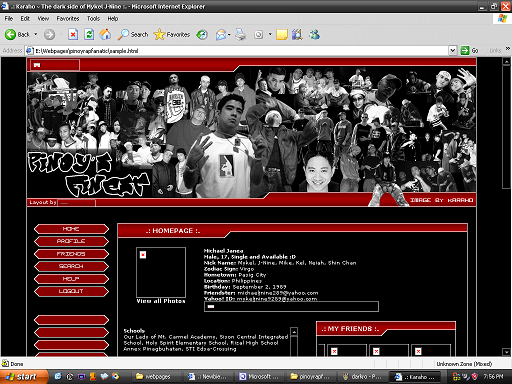
Task: Click the View all Photos link
Action: point(161,301)
